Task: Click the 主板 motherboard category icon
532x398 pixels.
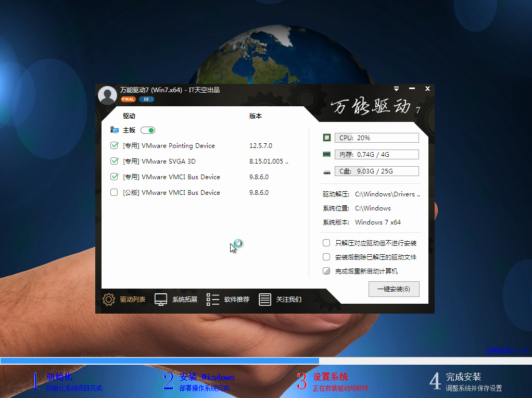Action: [115, 130]
